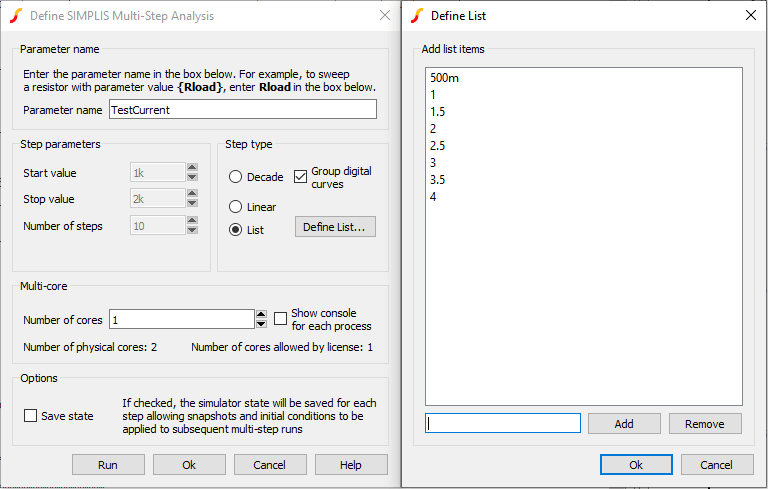Image resolution: width=768 pixels, height=489 pixels.
Task: Select list item 3
Action: [433, 163]
